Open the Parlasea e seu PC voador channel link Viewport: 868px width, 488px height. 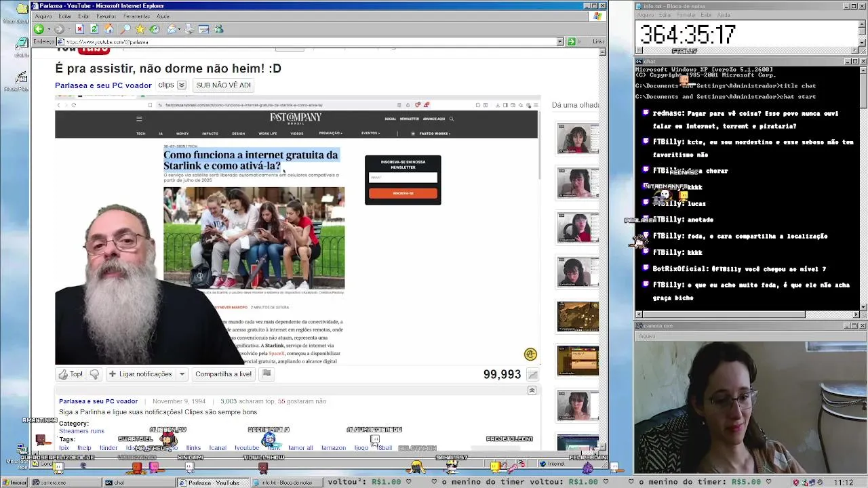(103, 85)
